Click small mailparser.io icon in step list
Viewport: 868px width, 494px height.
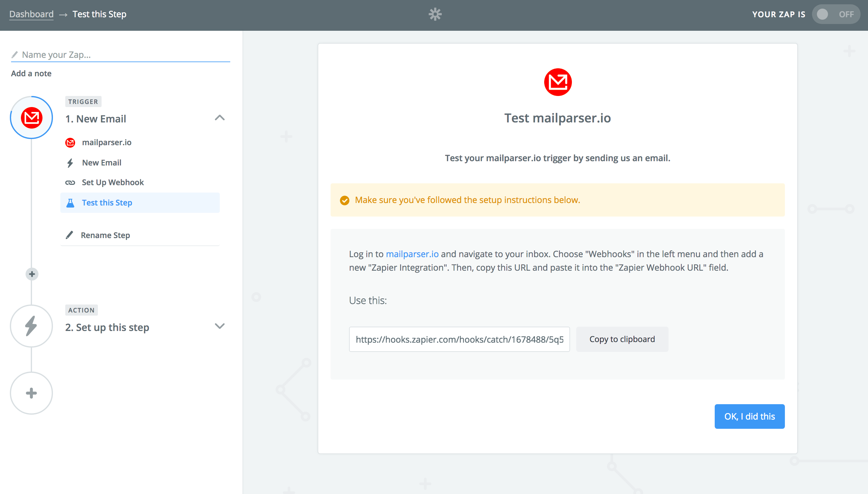pyautogui.click(x=70, y=142)
